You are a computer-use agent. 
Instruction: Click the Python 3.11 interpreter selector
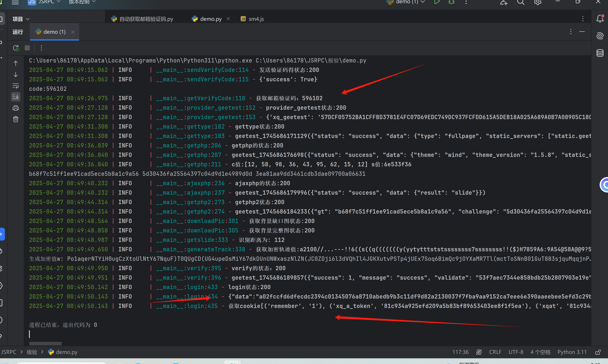click(x=572, y=352)
